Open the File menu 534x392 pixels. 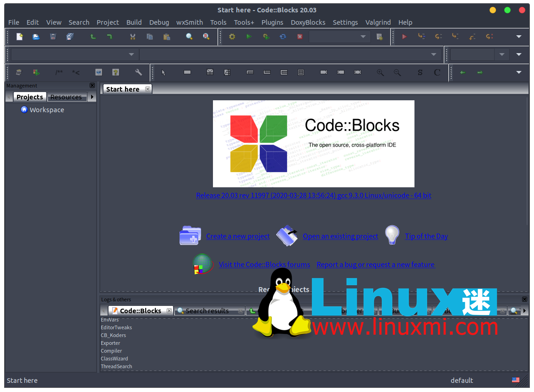point(14,22)
